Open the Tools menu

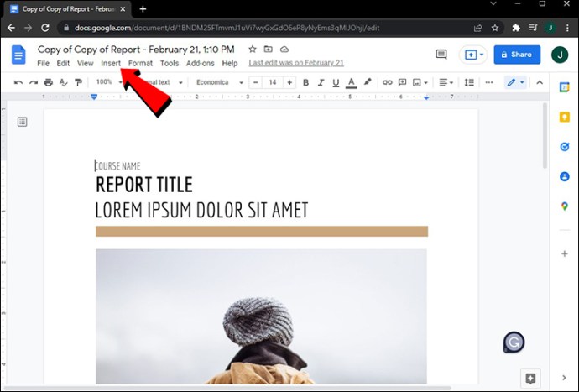170,63
